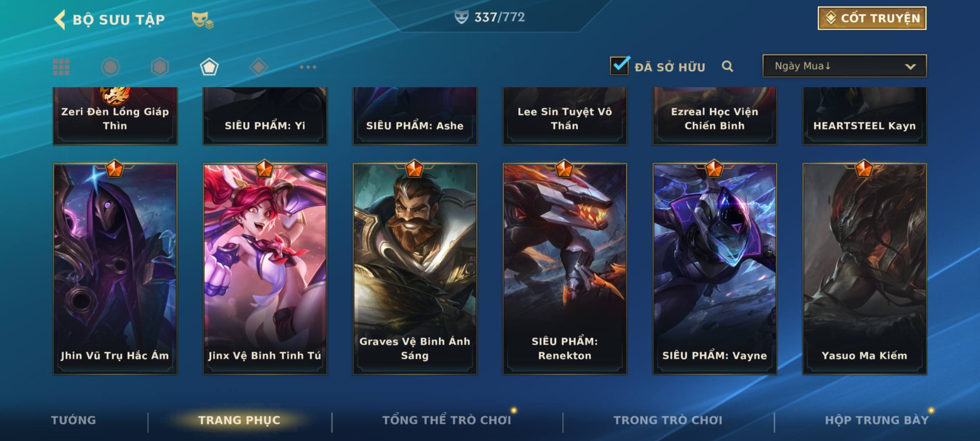Image resolution: width=980 pixels, height=441 pixels.
Task: Open the skin search magnifier
Action: [727, 66]
